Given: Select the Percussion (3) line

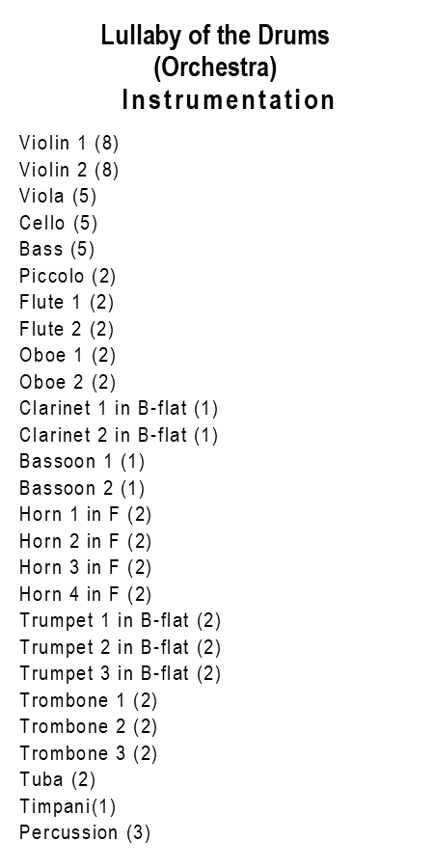Looking at the screenshot, I should pos(85,833).
